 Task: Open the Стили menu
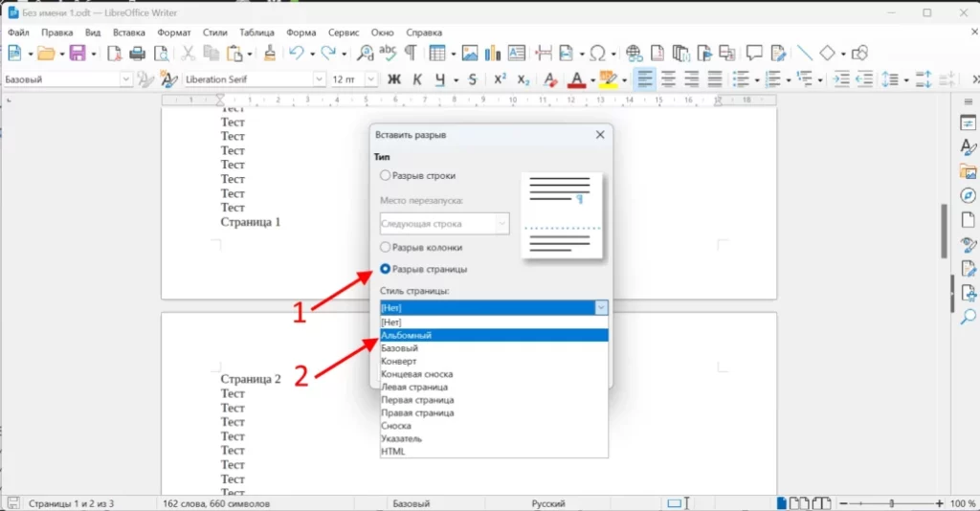click(x=215, y=33)
